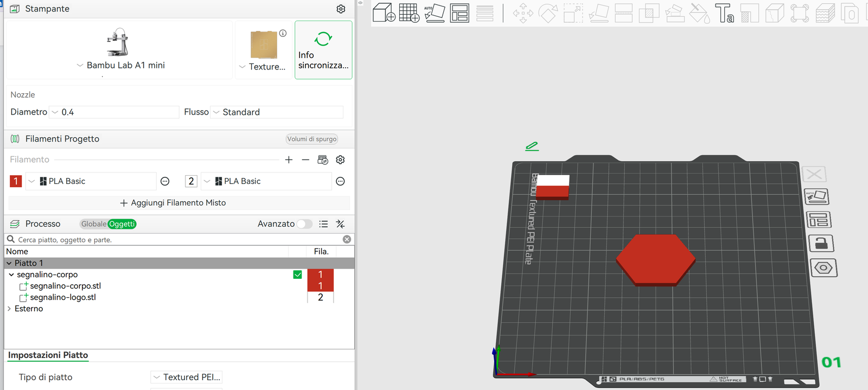The image size is (868, 390).
Task: Switch Processo to Globale mode
Action: [x=94, y=224]
